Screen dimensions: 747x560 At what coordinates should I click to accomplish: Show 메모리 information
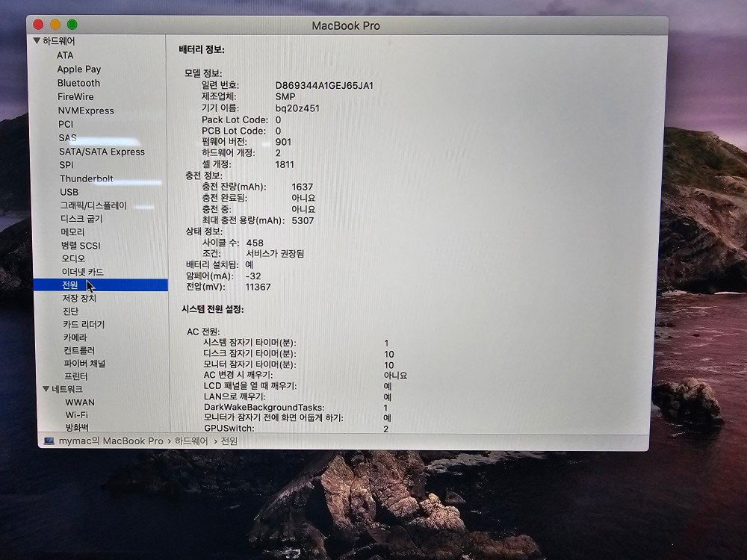click(x=72, y=232)
